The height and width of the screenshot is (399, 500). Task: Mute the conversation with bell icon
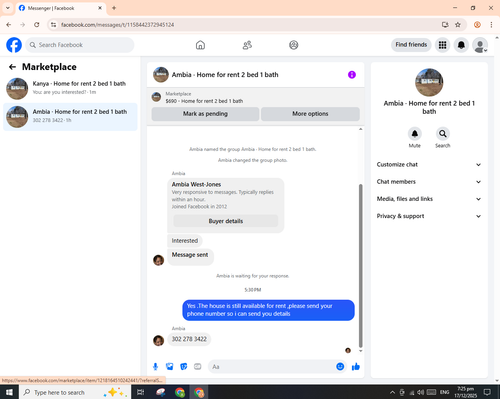(x=415, y=134)
